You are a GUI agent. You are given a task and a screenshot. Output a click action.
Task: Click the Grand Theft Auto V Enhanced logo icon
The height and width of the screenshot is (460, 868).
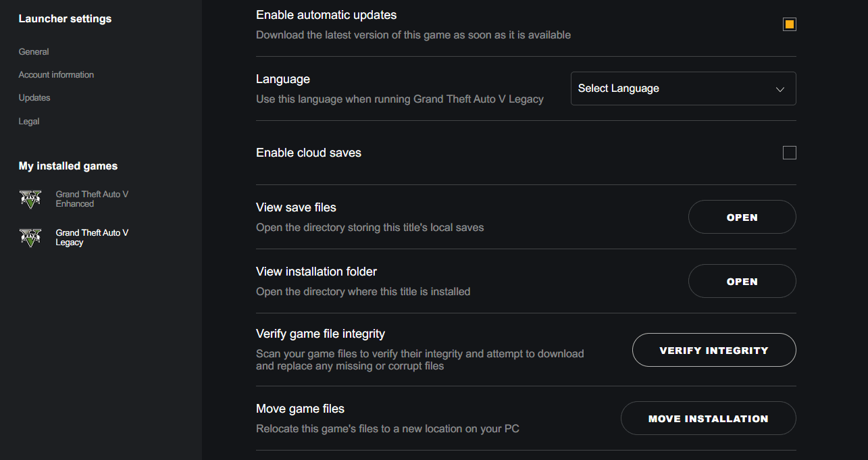(x=30, y=199)
